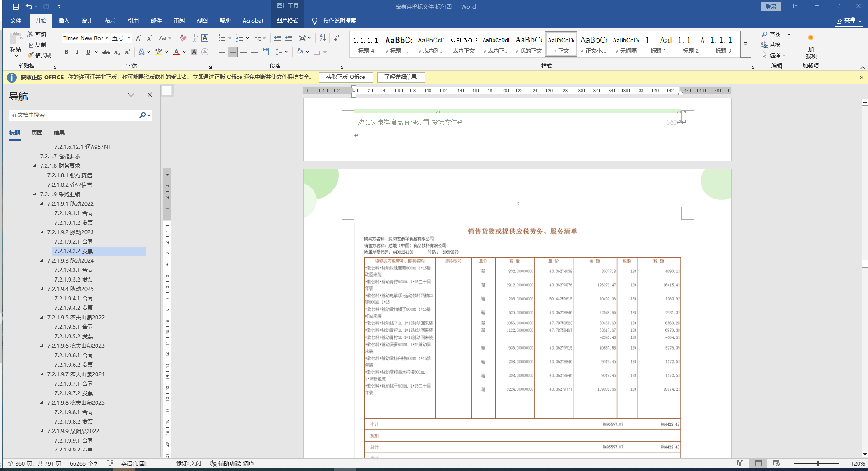Switch to Web Layout view in status bar
Viewport: 868px width, 471px height.
[x=776, y=463]
